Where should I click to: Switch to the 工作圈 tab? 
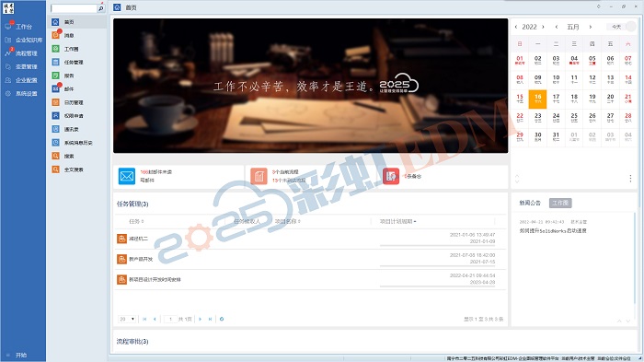pyautogui.click(x=560, y=203)
